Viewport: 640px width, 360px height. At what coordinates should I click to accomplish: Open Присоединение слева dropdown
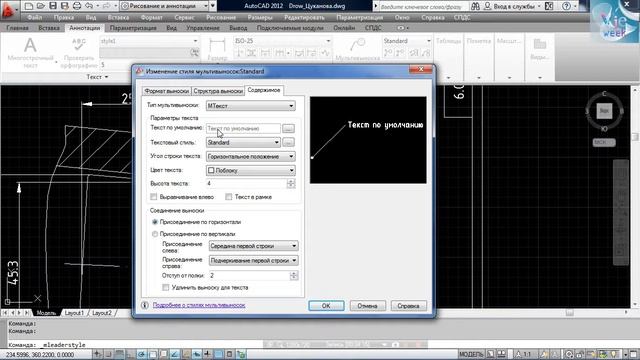click(253, 246)
